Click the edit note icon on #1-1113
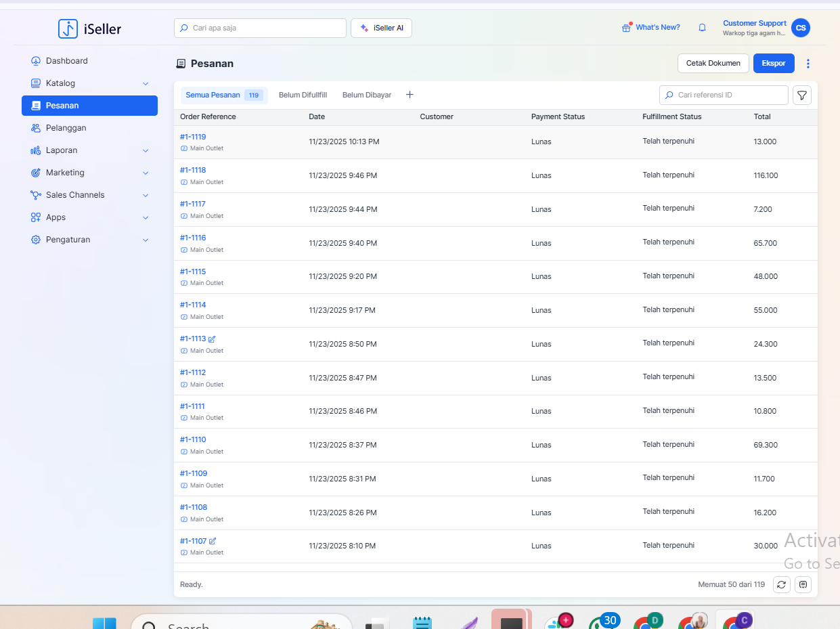 coord(213,339)
